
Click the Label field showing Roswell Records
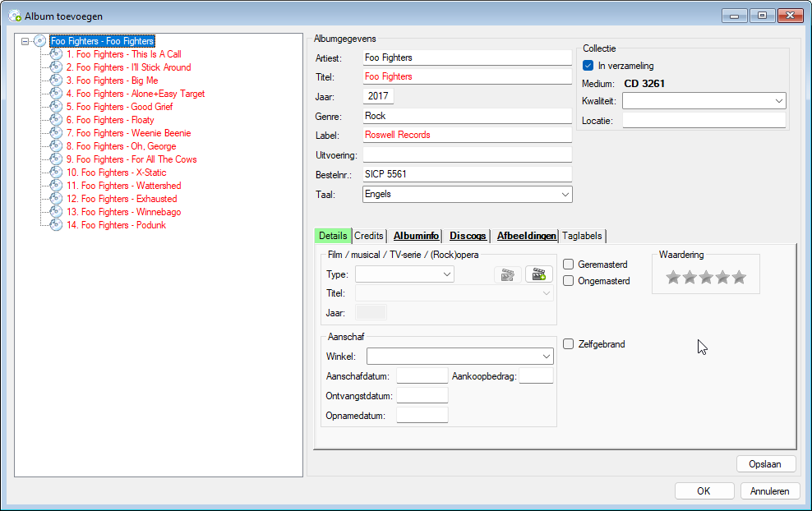click(x=467, y=135)
